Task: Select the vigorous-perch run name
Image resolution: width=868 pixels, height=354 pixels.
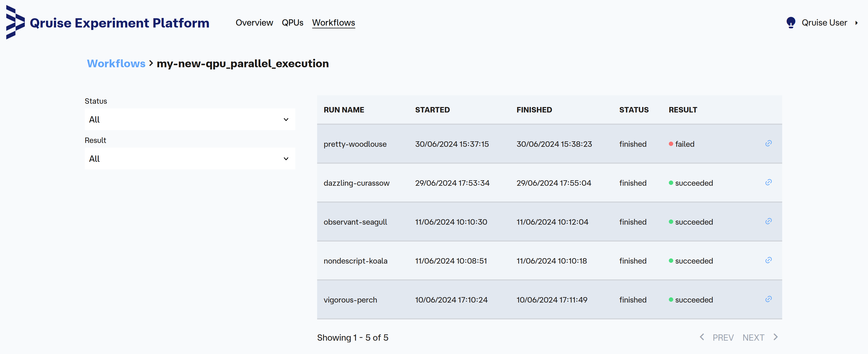Action: (x=350, y=300)
